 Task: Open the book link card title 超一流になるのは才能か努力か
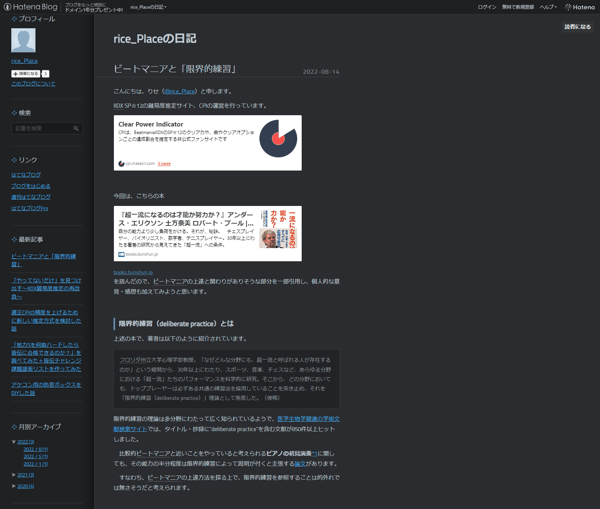[186, 219]
